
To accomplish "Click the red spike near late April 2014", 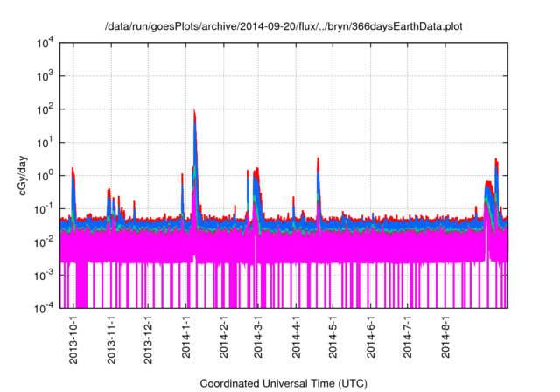I will [x=318, y=160].
